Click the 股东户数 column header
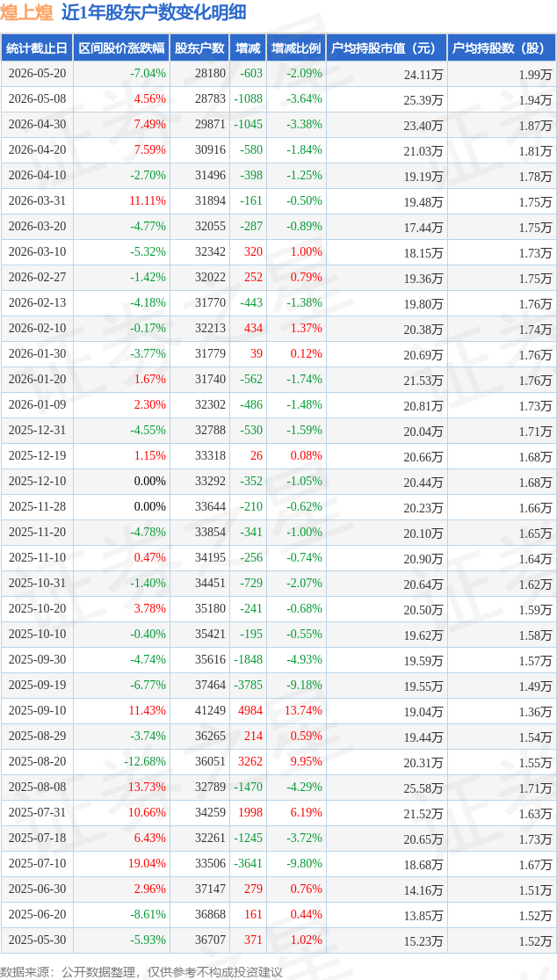The height and width of the screenshot is (980, 557). coord(199,47)
